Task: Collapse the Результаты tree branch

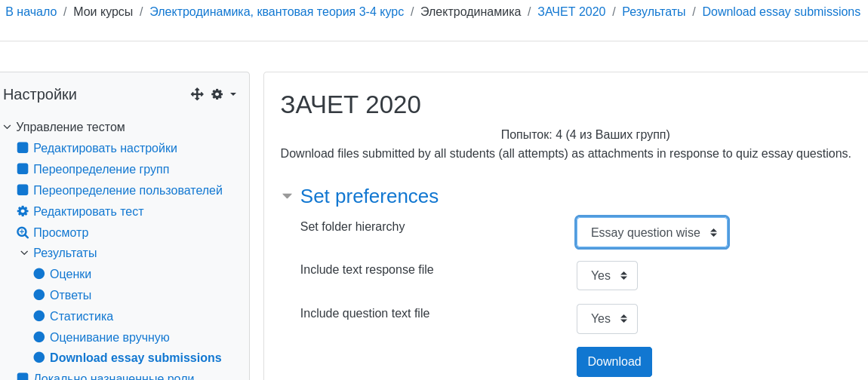Action: click(24, 253)
